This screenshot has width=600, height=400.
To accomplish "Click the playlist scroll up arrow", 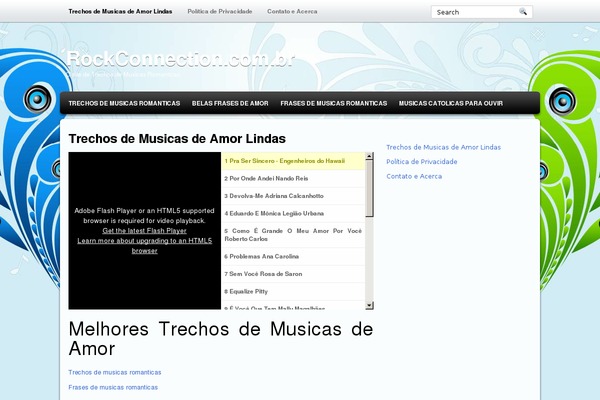I will 369,156.
